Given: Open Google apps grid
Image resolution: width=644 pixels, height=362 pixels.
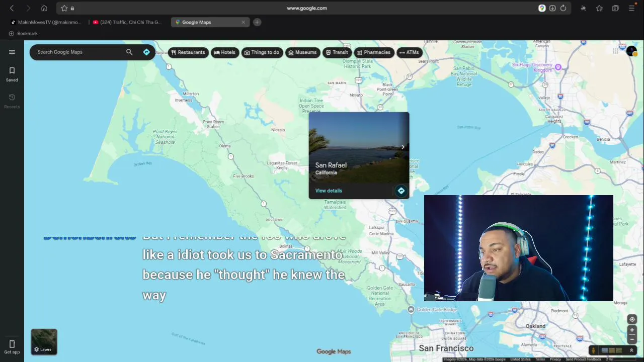Looking at the screenshot, I should pyautogui.click(x=615, y=51).
